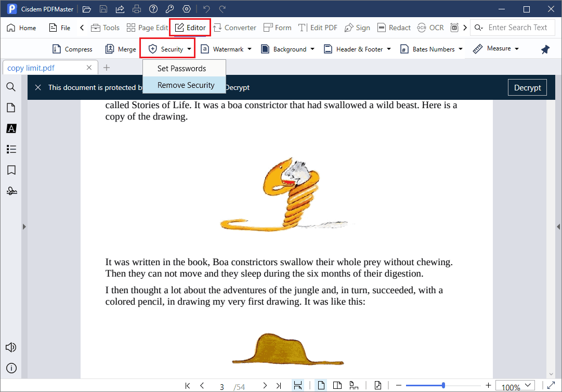The width and height of the screenshot is (562, 392).
Task: Pin the toolbar with pushpin icon
Action: coord(545,49)
